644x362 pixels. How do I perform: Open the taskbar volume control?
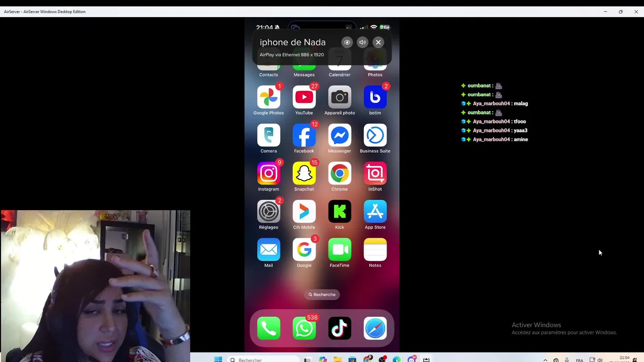click(x=600, y=359)
